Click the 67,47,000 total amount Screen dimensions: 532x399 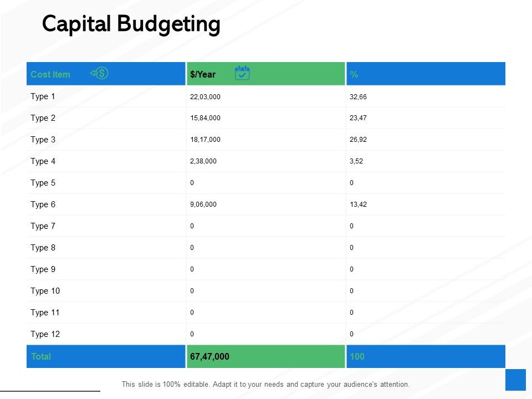click(209, 356)
